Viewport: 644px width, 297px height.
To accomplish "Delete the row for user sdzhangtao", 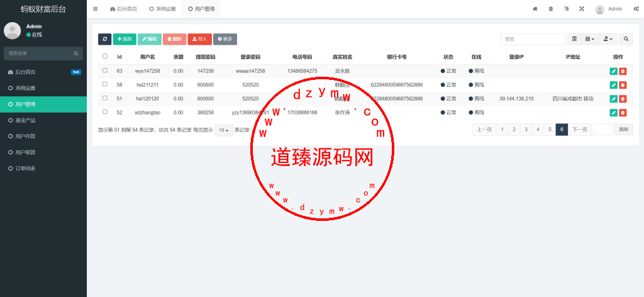I will [x=623, y=113].
